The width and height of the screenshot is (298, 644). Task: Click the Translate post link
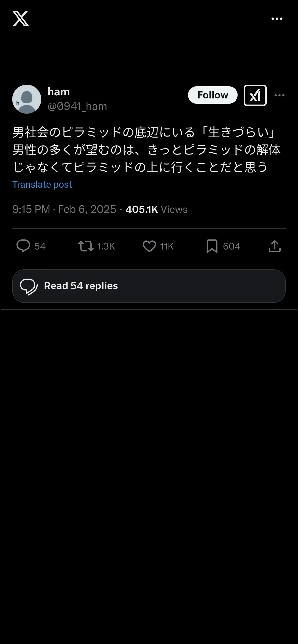[42, 184]
